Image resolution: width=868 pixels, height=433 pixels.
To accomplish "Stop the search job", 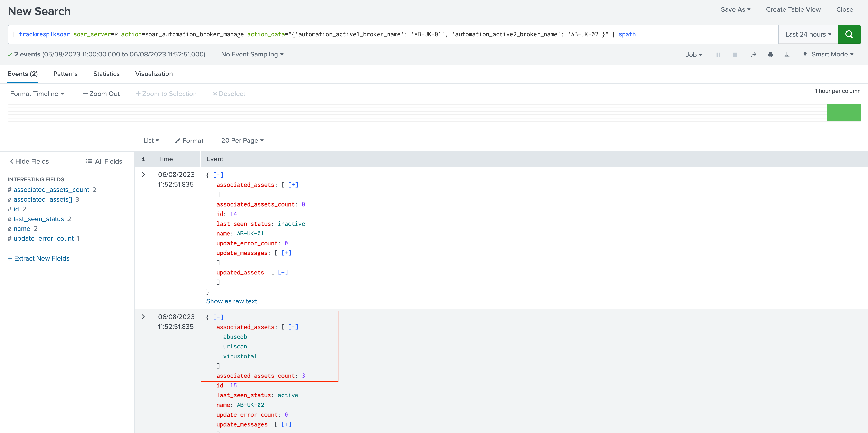I will 735,55.
